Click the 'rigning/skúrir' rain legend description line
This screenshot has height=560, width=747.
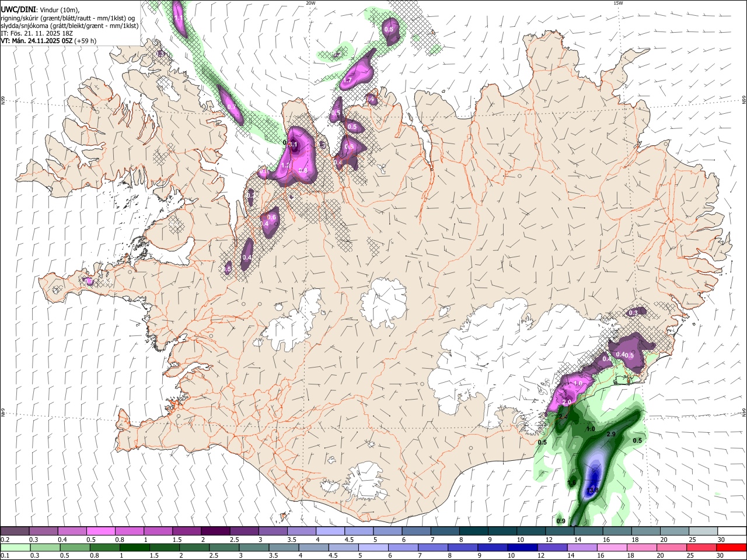(x=67, y=17)
